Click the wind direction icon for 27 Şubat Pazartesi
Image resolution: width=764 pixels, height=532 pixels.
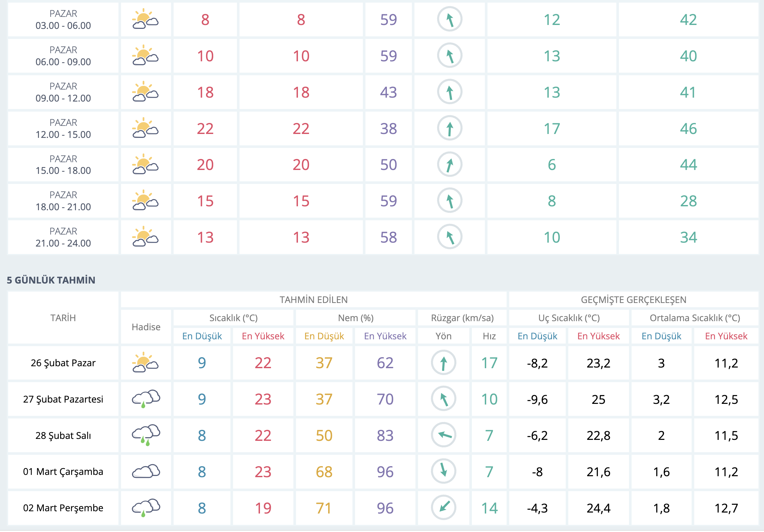click(x=444, y=399)
